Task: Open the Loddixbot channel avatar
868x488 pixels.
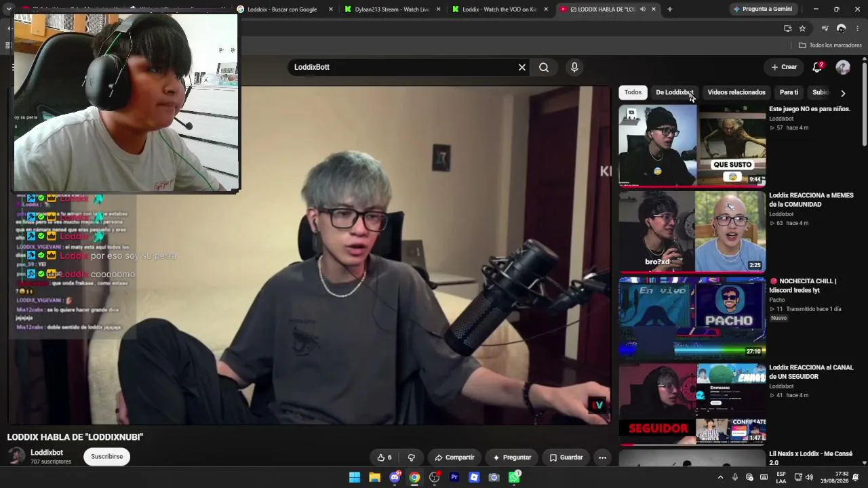Action: click(16, 456)
